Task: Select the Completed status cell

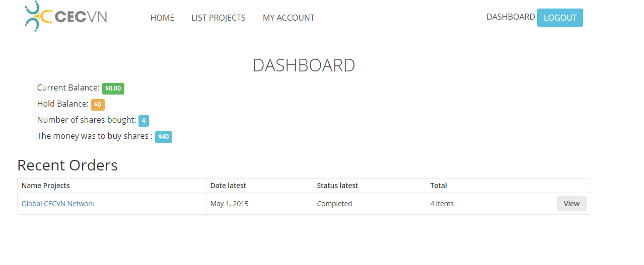Action: (x=334, y=204)
